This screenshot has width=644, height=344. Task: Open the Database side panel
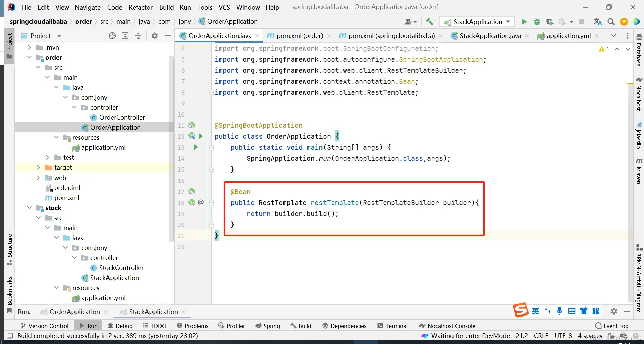pyautogui.click(x=639, y=50)
